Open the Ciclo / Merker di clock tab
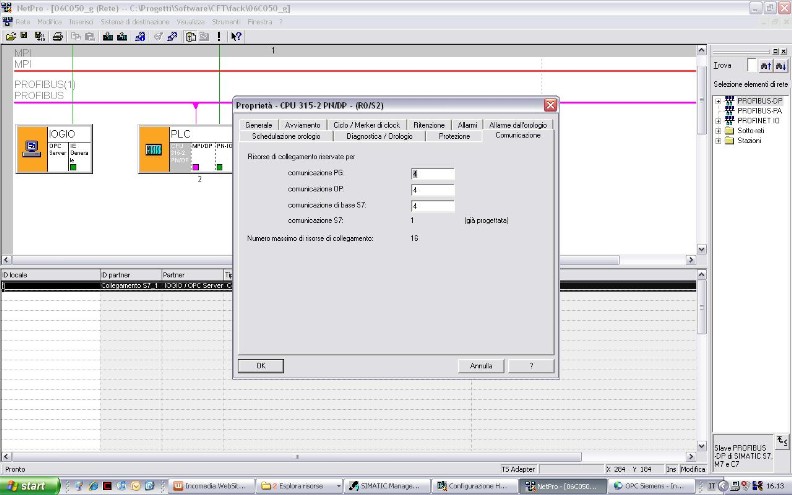792x495 pixels. 367,125
